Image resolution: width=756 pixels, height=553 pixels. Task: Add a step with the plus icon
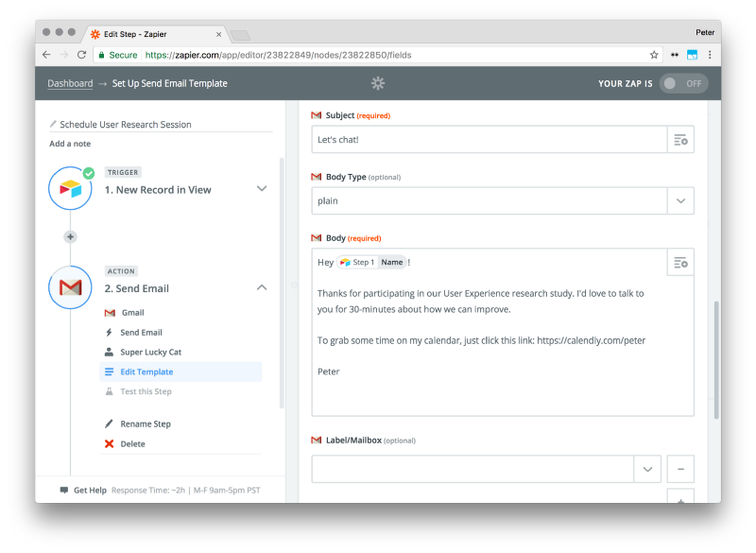[x=70, y=236]
